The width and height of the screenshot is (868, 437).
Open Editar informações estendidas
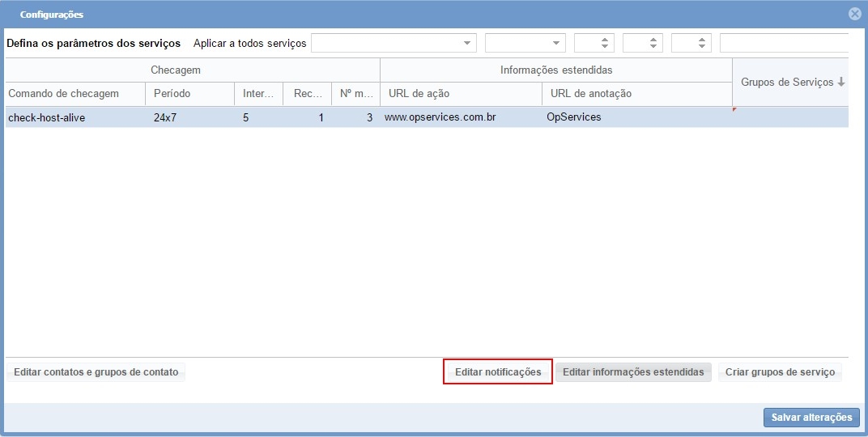tap(633, 372)
